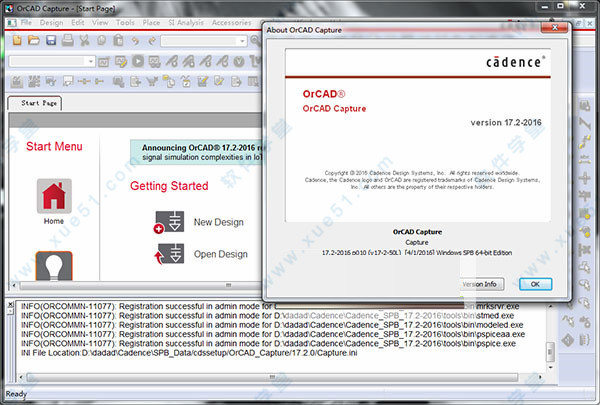Close the About OrCAD Capture dialog
This screenshot has width=600, height=405.
click(554, 27)
